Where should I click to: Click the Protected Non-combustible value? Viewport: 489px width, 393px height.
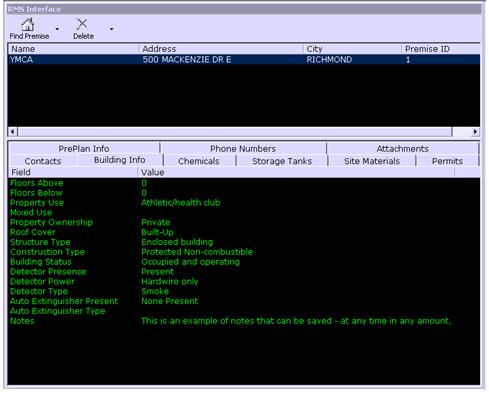tap(197, 252)
